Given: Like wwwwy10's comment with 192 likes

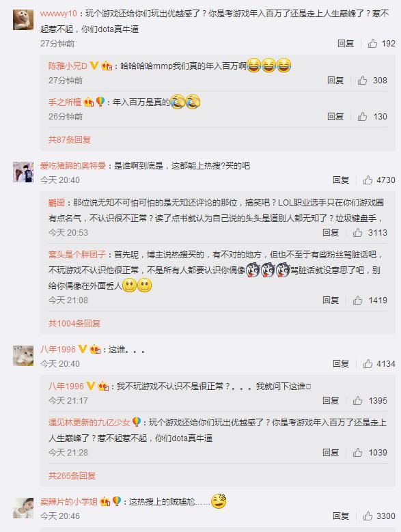Looking at the screenshot, I should (x=372, y=44).
